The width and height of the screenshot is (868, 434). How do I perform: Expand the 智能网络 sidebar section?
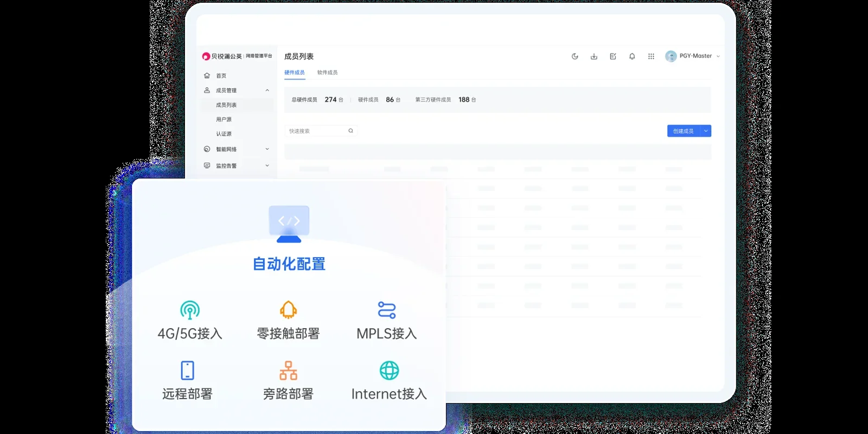tap(267, 149)
